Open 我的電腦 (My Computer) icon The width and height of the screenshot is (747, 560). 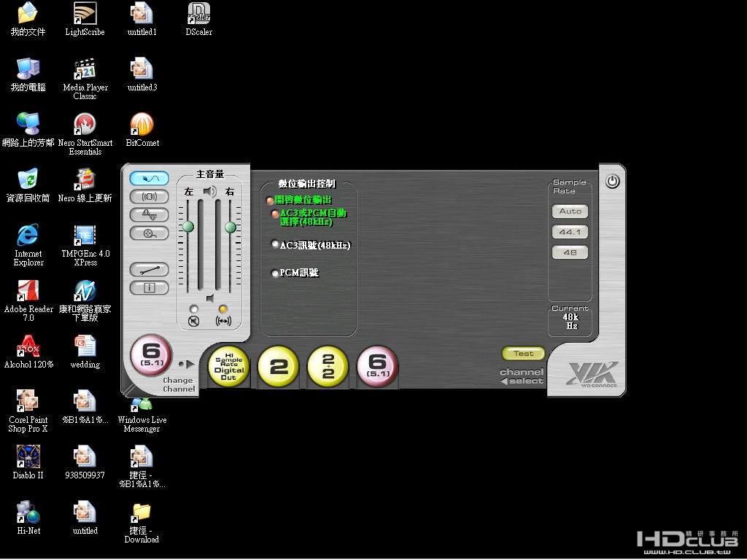coord(28,74)
